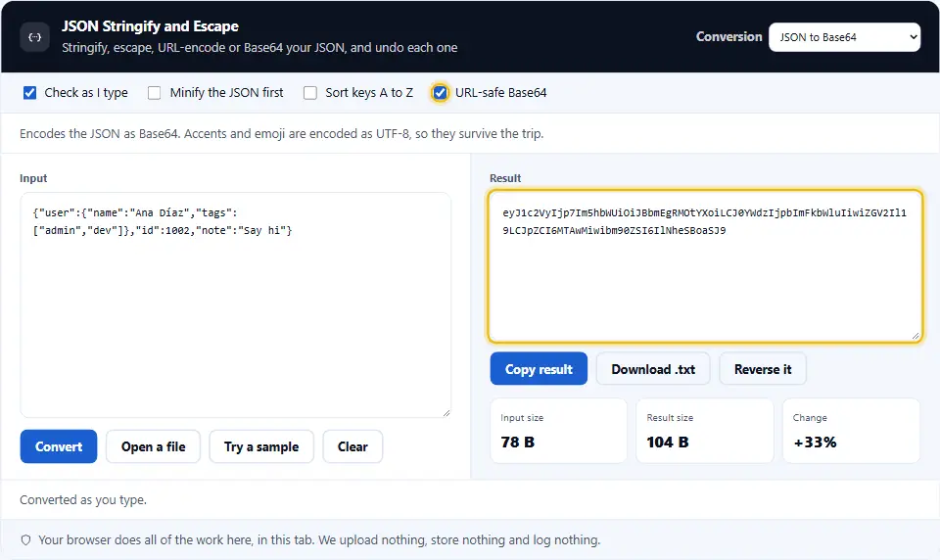Click the Result textarea resize handle
Image resolution: width=940 pixels, height=560 pixels.
coord(916,337)
